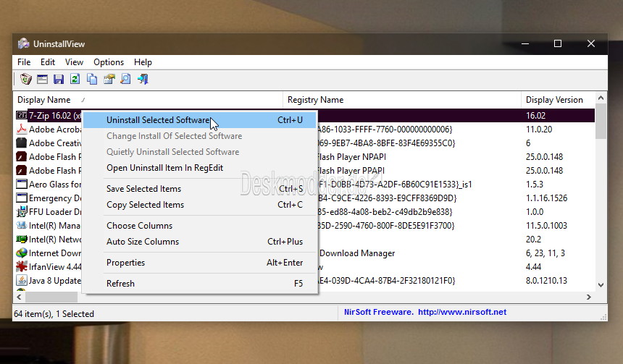
Task: Open Properties via the toolbar icon
Action: click(109, 79)
